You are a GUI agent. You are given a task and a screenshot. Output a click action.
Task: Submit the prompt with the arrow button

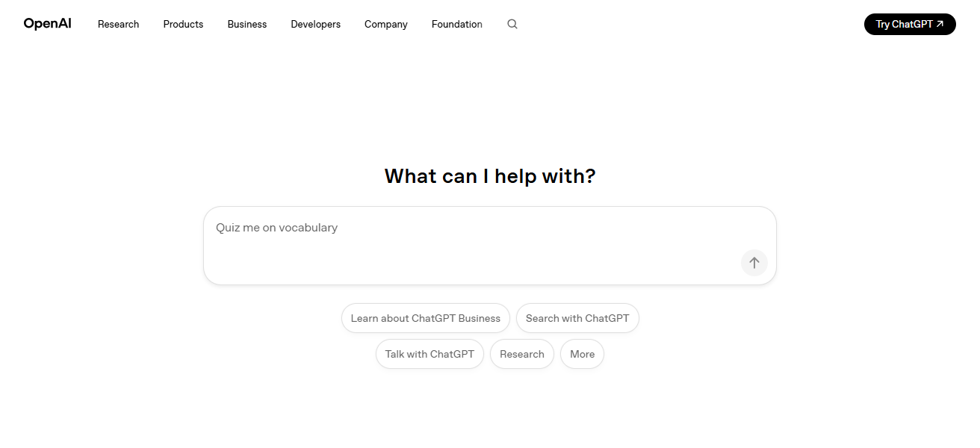[754, 263]
